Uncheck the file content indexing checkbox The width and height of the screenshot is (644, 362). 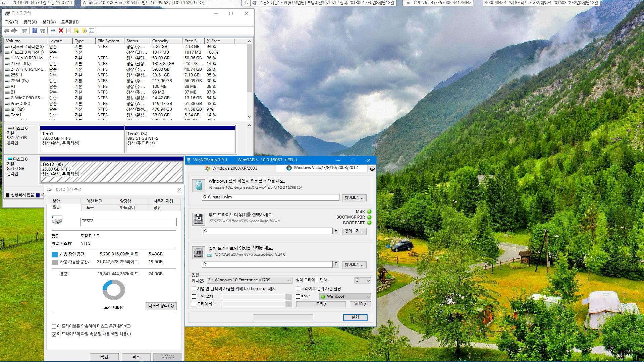point(54,335)
